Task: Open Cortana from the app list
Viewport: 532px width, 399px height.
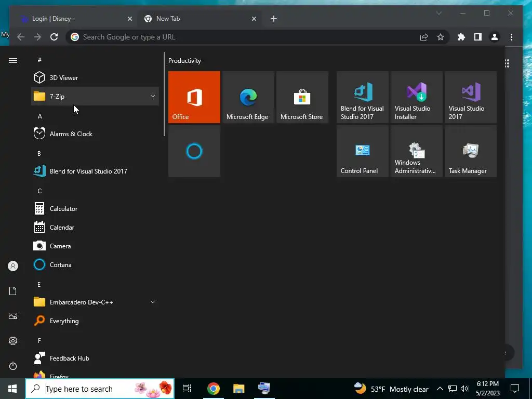Action: pyautogui.click(x=95, y=264)
